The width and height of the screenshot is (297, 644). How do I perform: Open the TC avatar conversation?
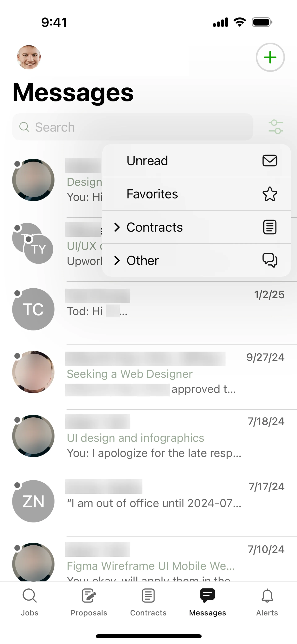(33, 309)
